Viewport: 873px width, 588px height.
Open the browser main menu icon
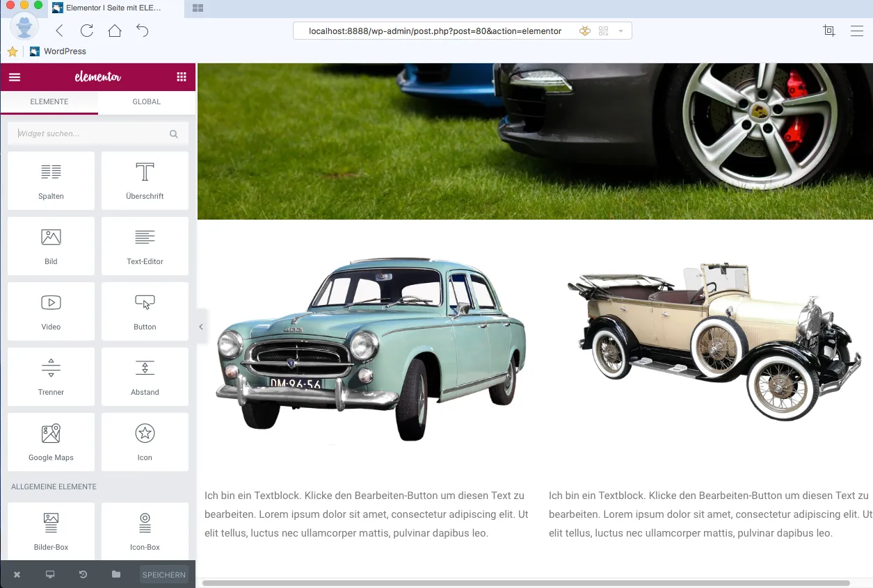[x=857, y=31]
